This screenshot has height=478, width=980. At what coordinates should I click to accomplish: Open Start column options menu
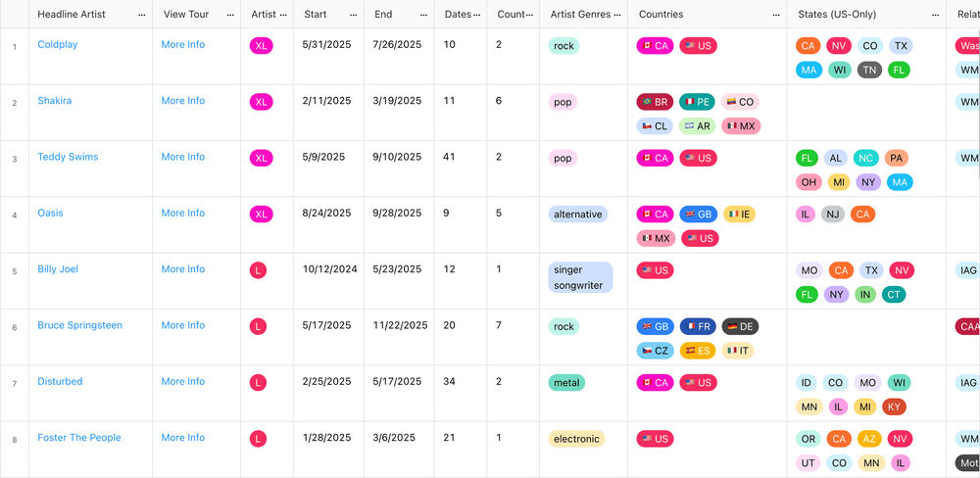pyautogui.click(x=354, y=15)
